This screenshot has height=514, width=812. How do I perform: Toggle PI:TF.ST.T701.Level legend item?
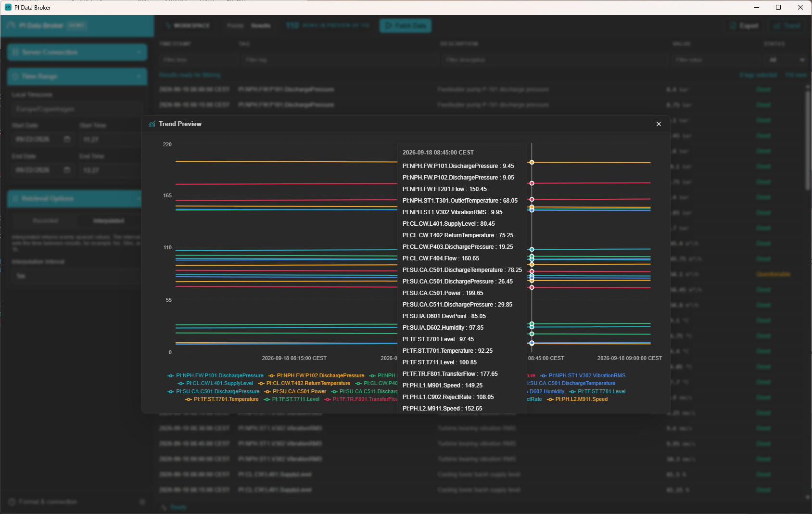(597, 392)
